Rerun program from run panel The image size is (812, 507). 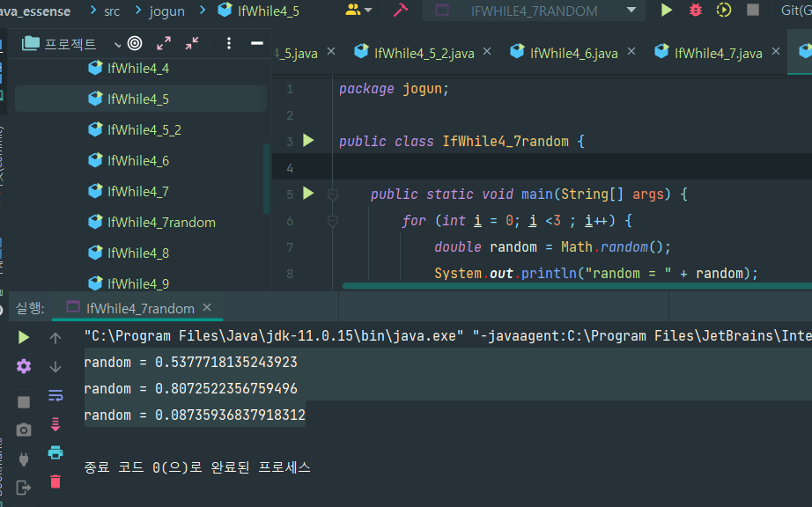coord(23,337)
